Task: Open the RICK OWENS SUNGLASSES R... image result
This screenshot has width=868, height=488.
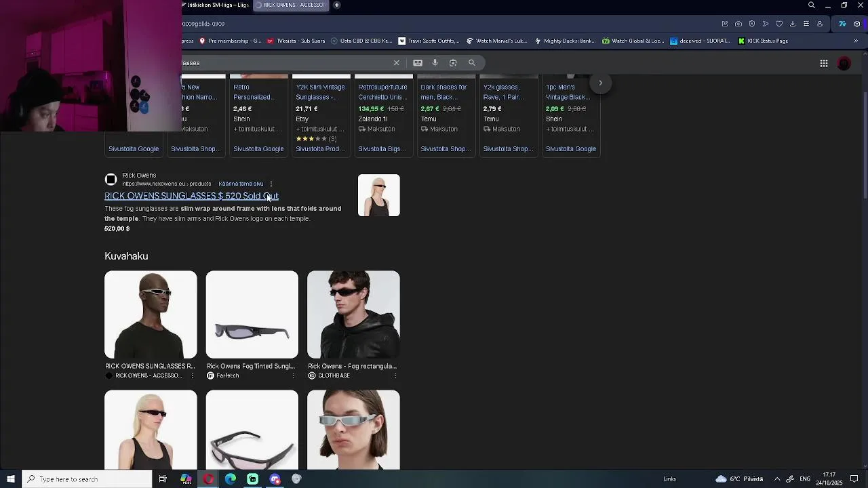Action: coord(151,314)
